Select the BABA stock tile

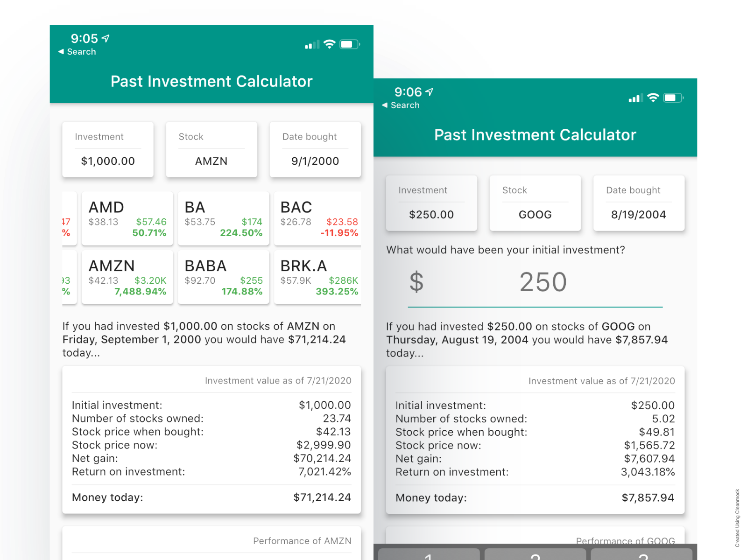pos(224,277)
